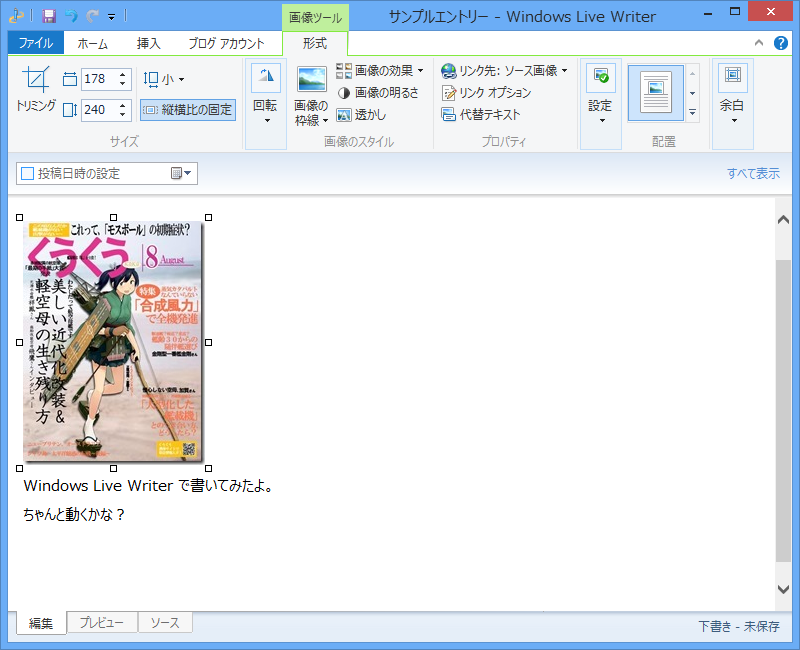
Task: Click the Redo arrow in title bar
Action: [92, 16]
